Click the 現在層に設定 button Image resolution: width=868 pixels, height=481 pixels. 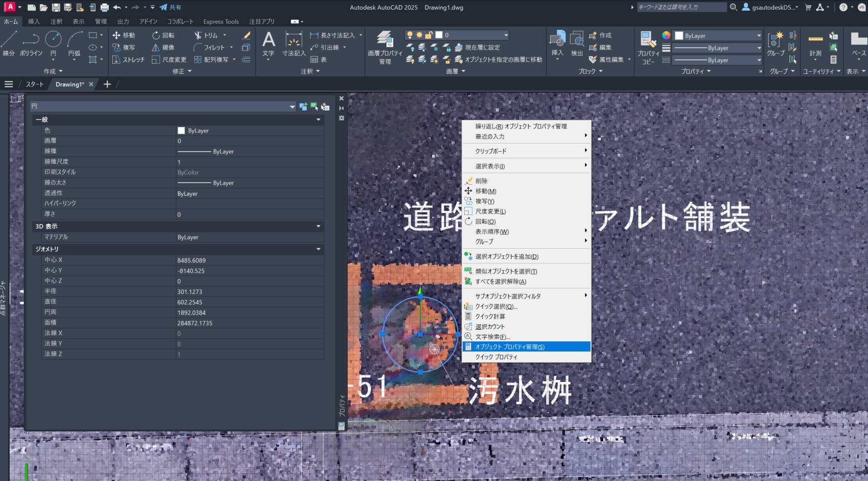coord(477,48)
